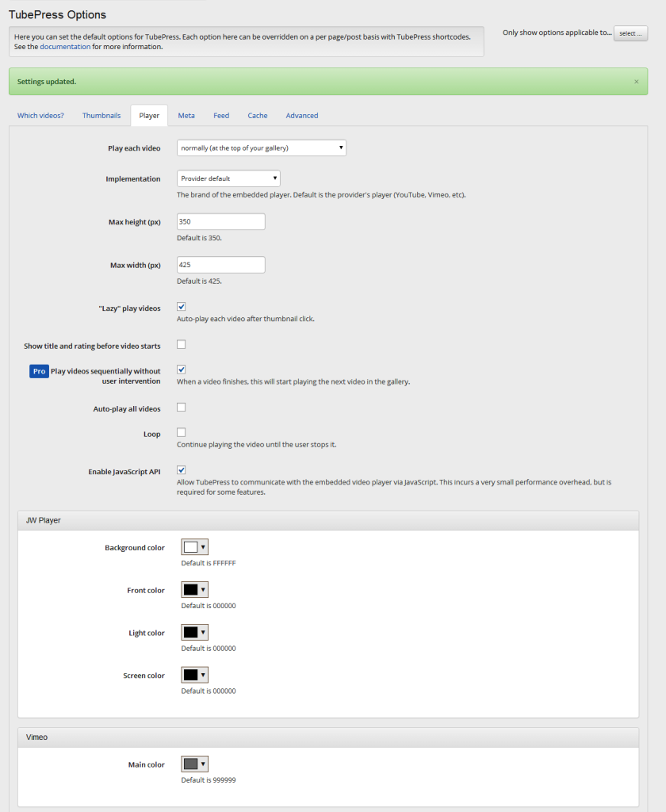
Task: Click the Pro badge next to sequential play
Action: click(x=40, y=371)
